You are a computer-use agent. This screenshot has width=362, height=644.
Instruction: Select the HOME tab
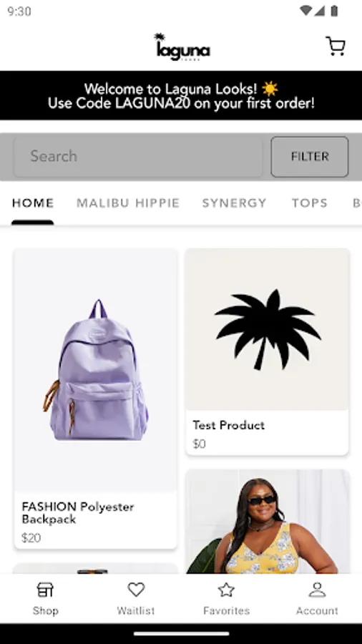pos(33,203)
